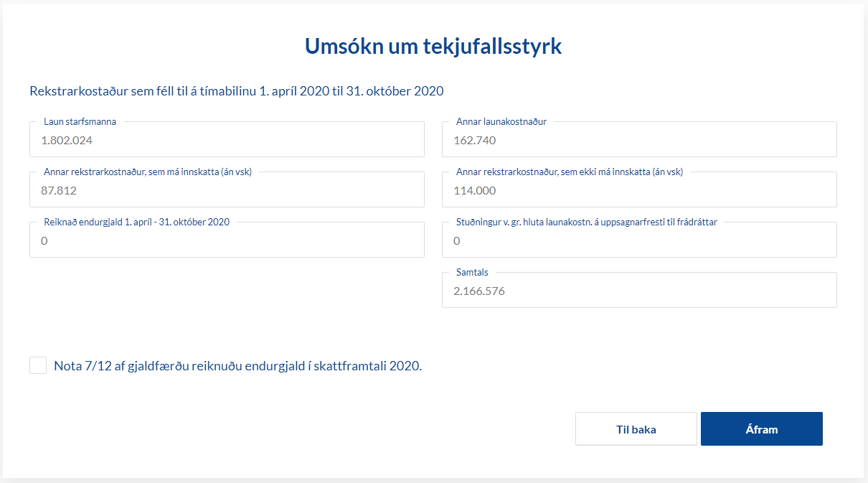The height and width of the screenshot is (483, 868).
Task: Click the 'Samtals' floating label
Action: pyautogui.click(x=472, y=273)
